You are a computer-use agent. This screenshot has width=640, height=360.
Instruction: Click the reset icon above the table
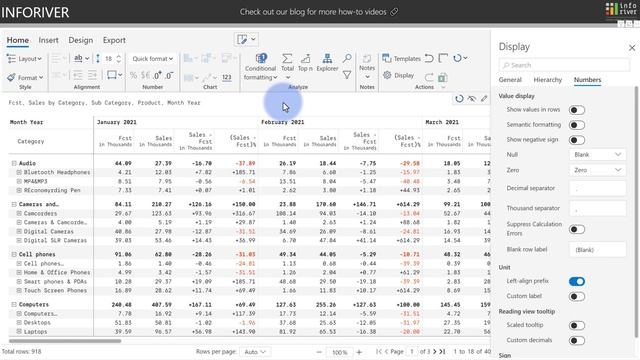click(x=459, y=98)
